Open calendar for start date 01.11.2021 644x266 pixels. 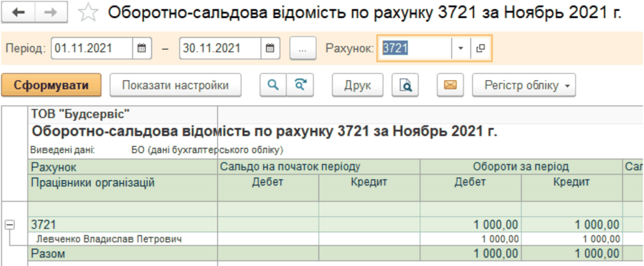click(142, 49)
